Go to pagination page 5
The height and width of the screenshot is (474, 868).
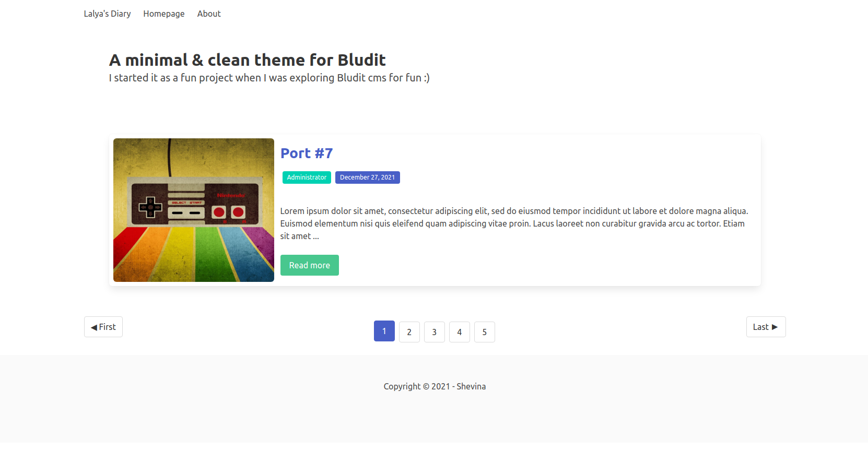tap(485, 332)
